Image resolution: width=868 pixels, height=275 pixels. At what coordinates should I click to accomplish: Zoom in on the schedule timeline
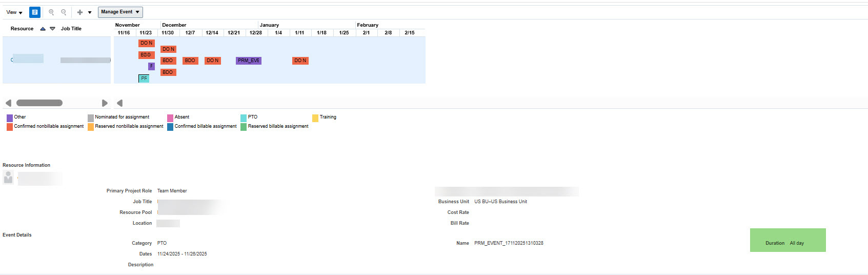point(51,12)
